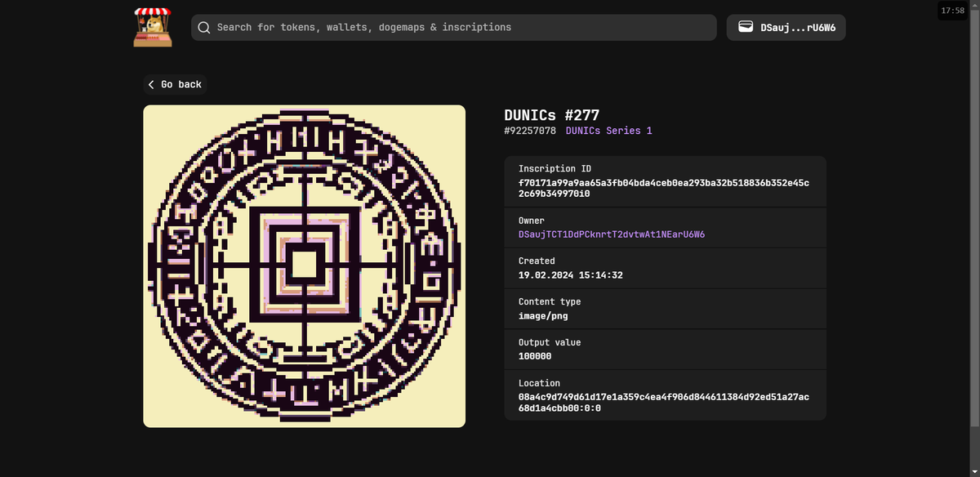Click the Content type label

click(550, 301)
